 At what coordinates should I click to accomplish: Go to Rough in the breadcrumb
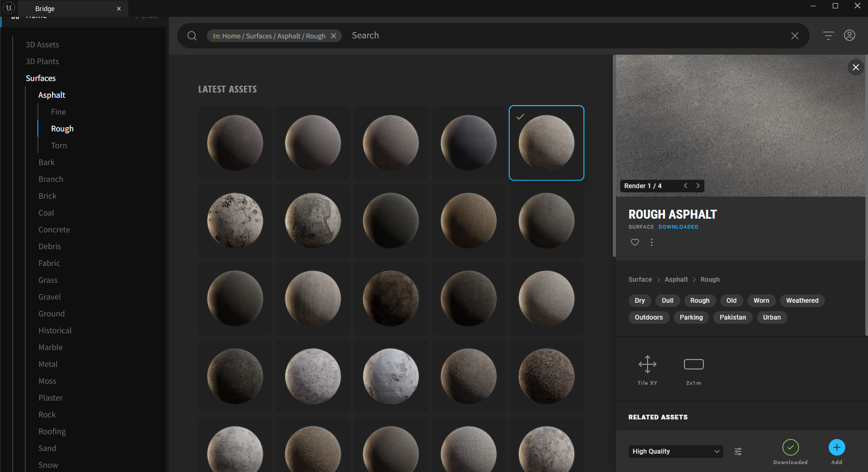(x=710, y=280)
